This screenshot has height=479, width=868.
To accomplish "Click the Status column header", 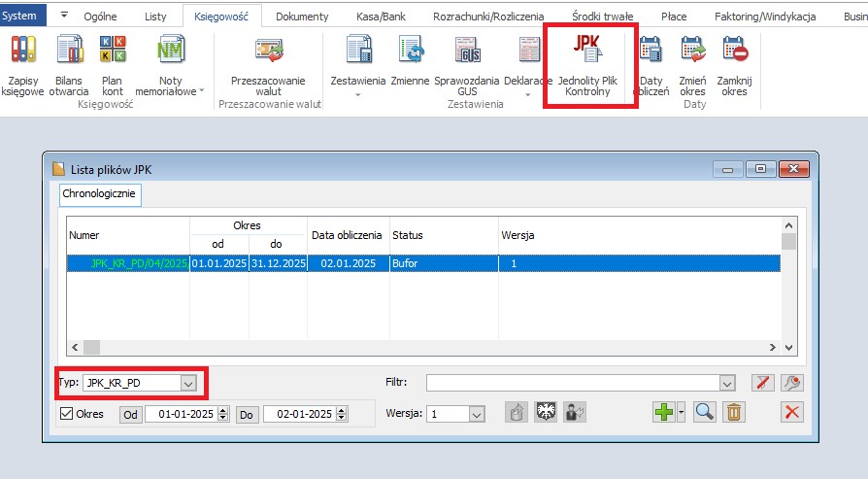I will pyautogui.click(x=444, y=235).
